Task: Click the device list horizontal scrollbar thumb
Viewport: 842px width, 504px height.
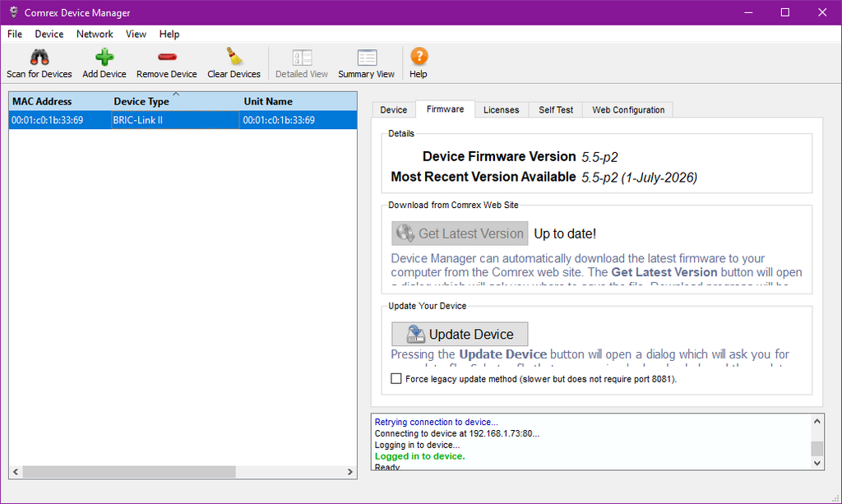Action: click(x=129, y=472)
